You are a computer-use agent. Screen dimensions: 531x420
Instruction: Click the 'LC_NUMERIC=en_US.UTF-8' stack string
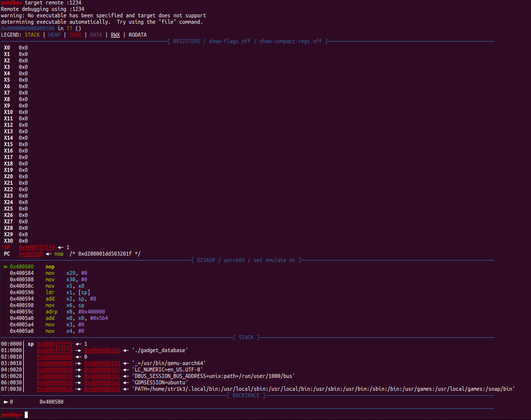[x=167, y=369]
